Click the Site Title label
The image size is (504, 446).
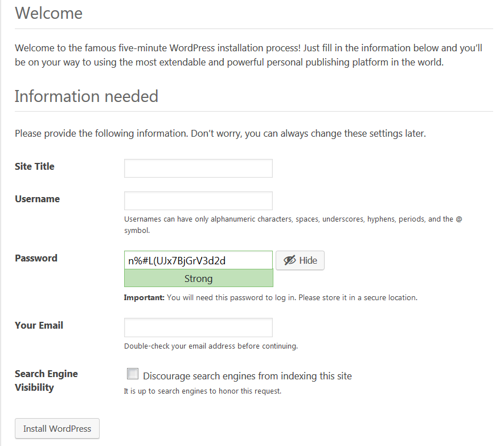[x=35, y=166]
